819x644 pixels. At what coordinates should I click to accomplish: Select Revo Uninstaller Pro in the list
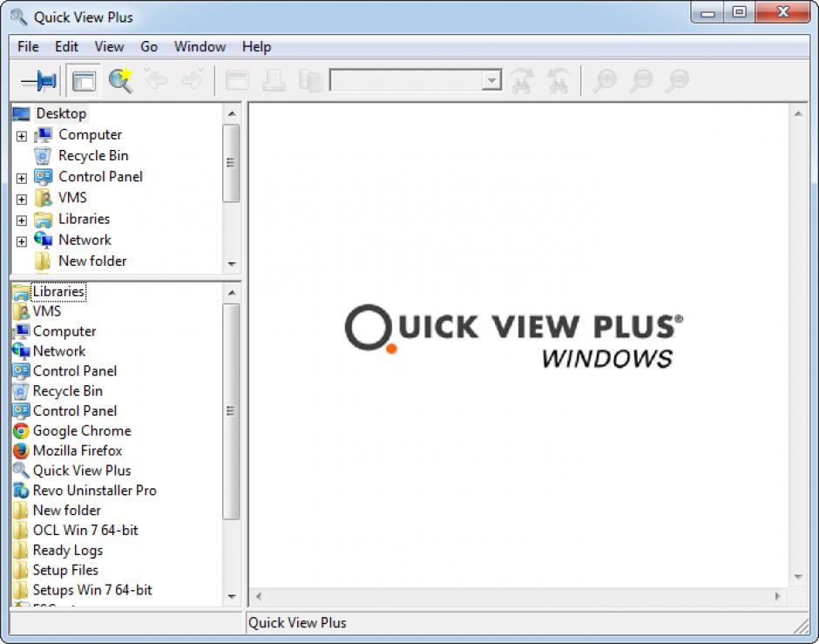(95, 491)
